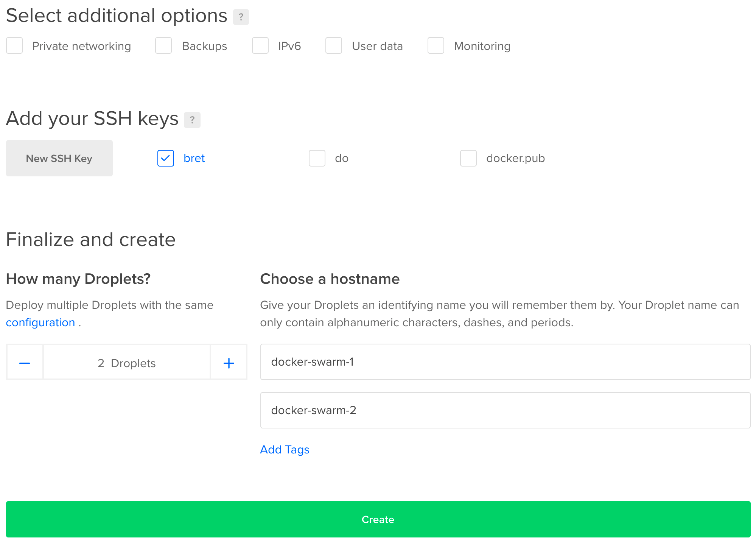
Task: Enable Private networking option
Action: pos(14,46)
